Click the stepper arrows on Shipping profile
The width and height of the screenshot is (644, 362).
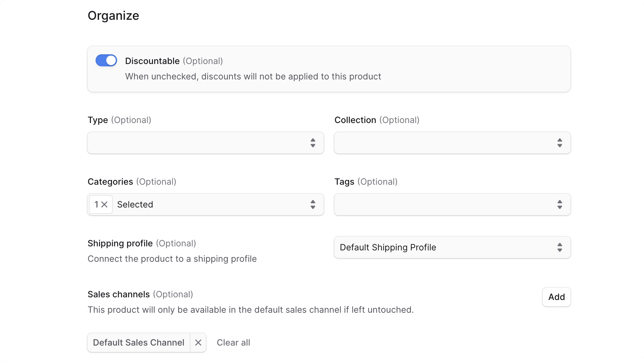click(559, 247)
